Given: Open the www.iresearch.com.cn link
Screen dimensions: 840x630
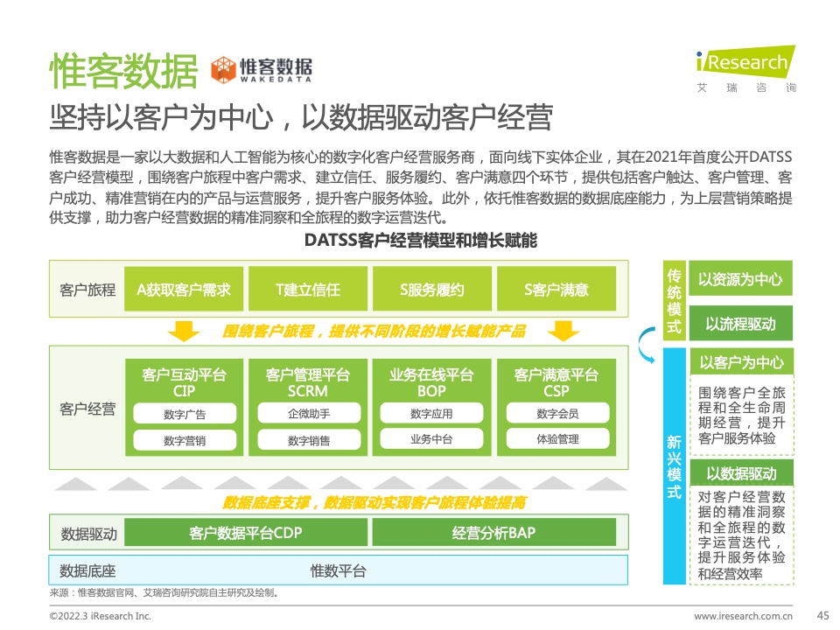Looking at the screenshot, I should point(744,615).
